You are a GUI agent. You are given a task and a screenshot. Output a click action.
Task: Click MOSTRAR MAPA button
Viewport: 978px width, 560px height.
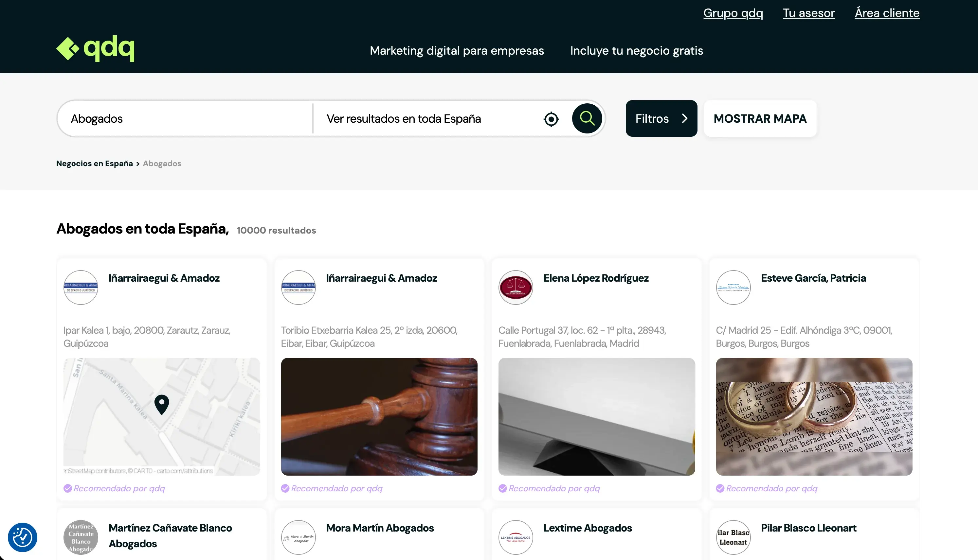[760, 118]
